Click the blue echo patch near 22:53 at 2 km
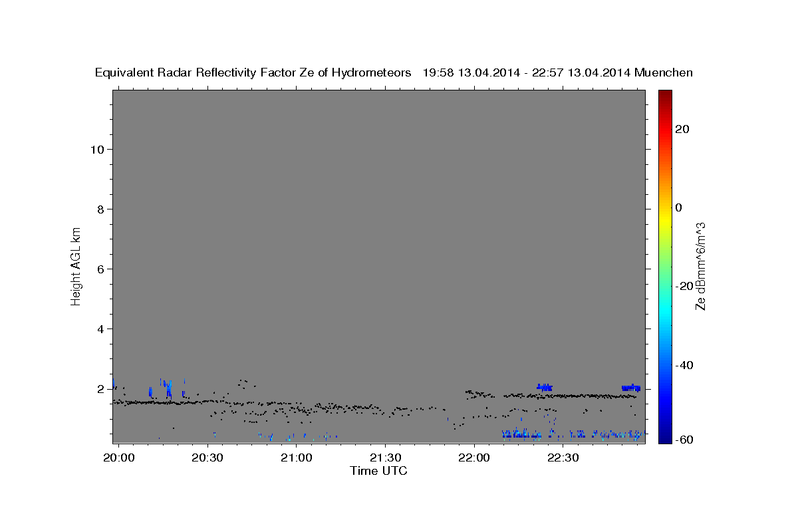The width and height of the screenshot is (798, 532). click(630, 388)
